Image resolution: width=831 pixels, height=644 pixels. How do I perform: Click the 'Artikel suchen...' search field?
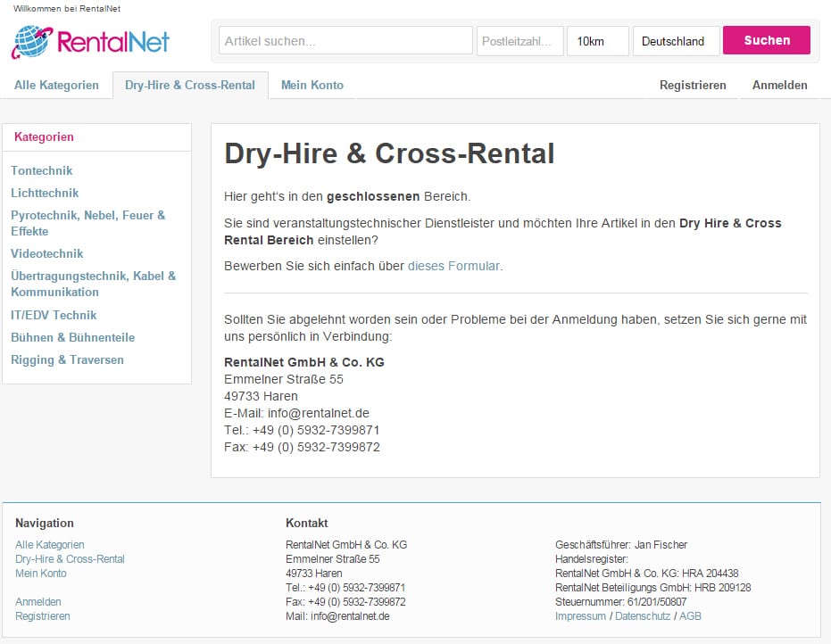(345, 41)
